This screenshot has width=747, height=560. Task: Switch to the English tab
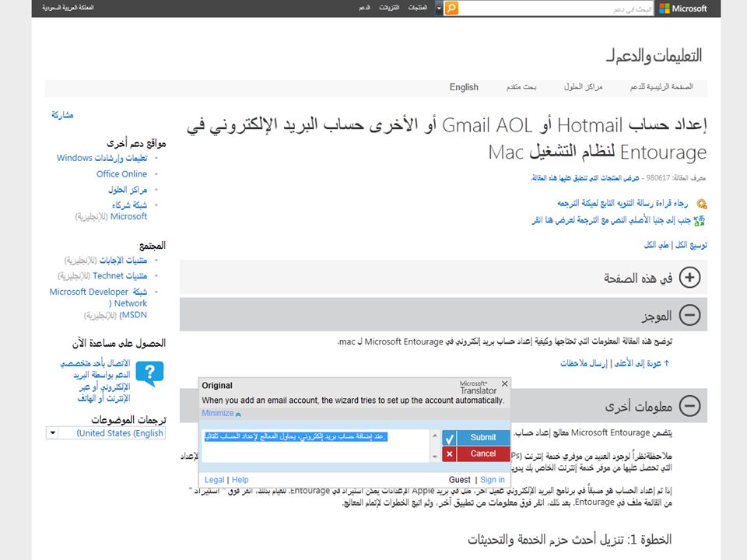point(464,87)
